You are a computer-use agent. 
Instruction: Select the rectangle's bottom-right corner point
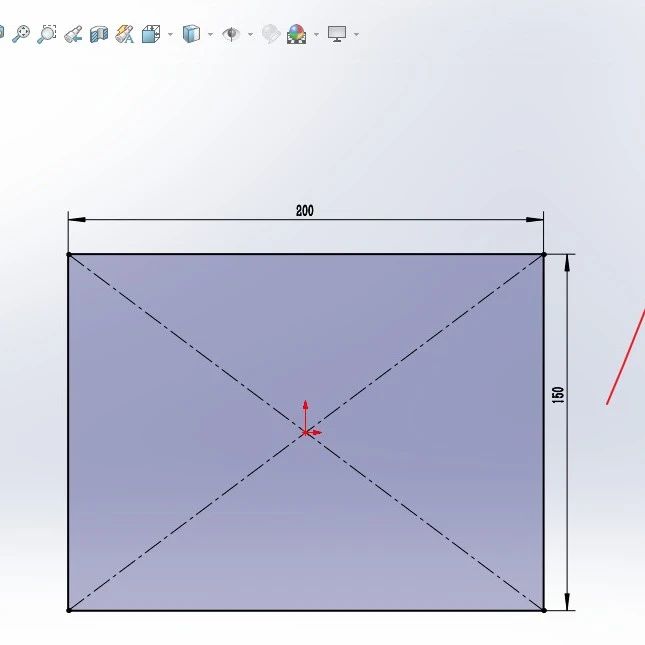point(544,610)
